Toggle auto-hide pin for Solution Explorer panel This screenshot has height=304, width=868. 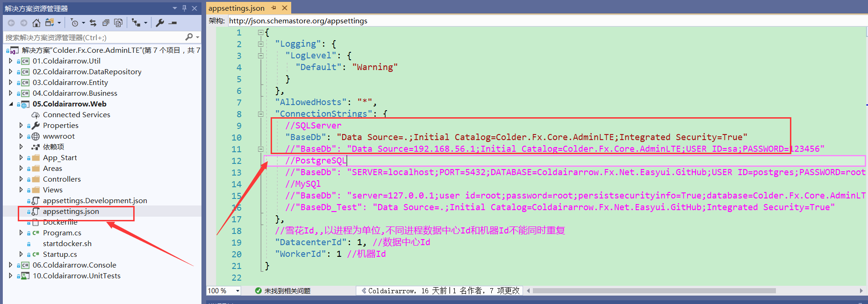(x=184, y=8)
